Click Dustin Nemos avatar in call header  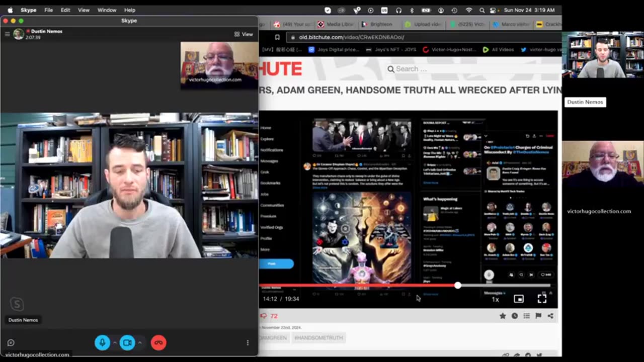[19, 34]
